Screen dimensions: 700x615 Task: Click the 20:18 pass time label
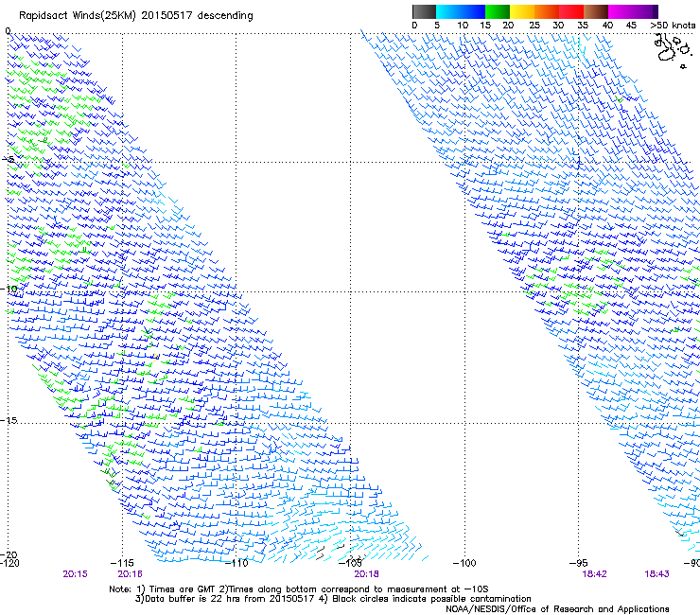click(x=366, y=574)
